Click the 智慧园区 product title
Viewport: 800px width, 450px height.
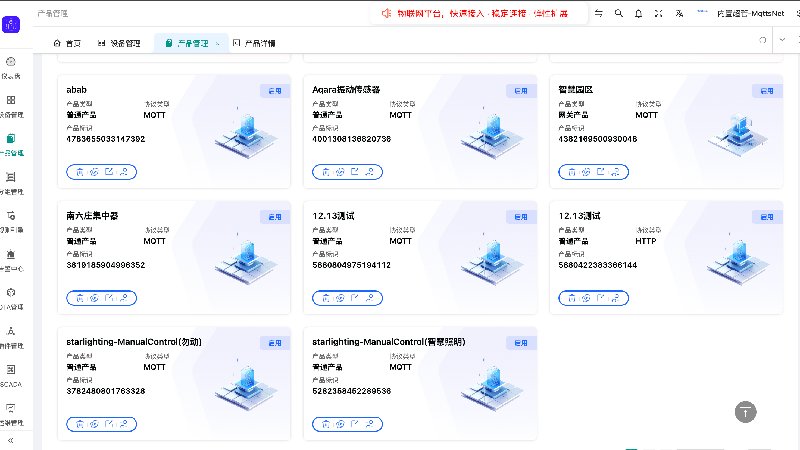pyautogui.click(x=576, y=90)
